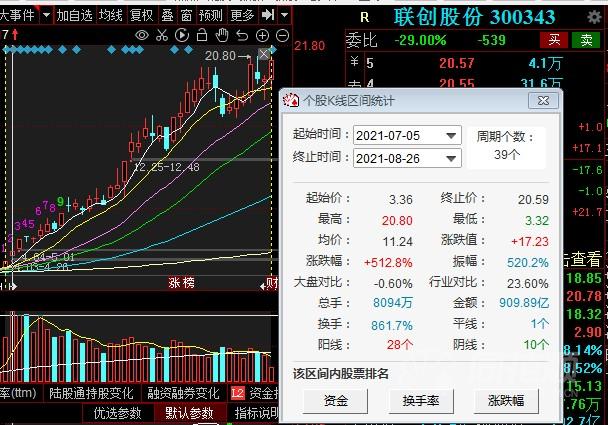Open the 终止时间 date dropdown arrow
Viewport: 608px width, 425px height.
(451, 158)
